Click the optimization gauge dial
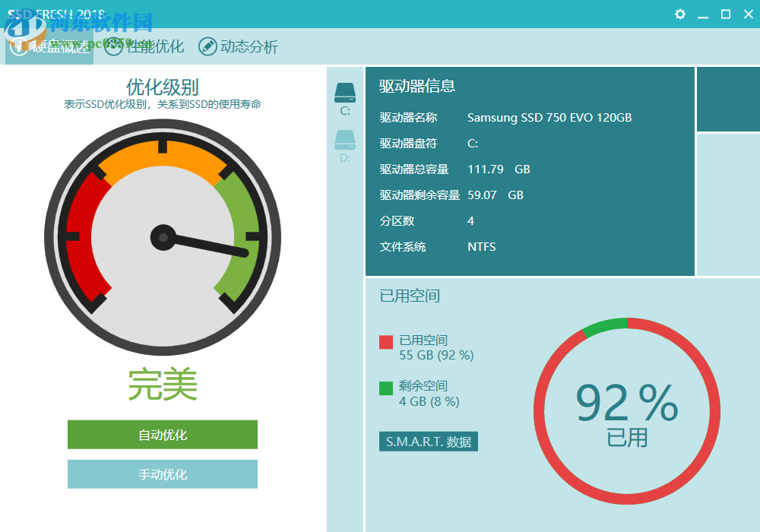The width and height of the screenshot is (760, 532). pos(162,236)
